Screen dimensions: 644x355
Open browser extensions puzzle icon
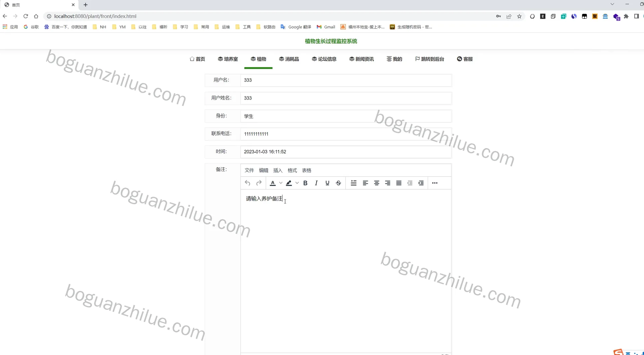click(626, 16)
